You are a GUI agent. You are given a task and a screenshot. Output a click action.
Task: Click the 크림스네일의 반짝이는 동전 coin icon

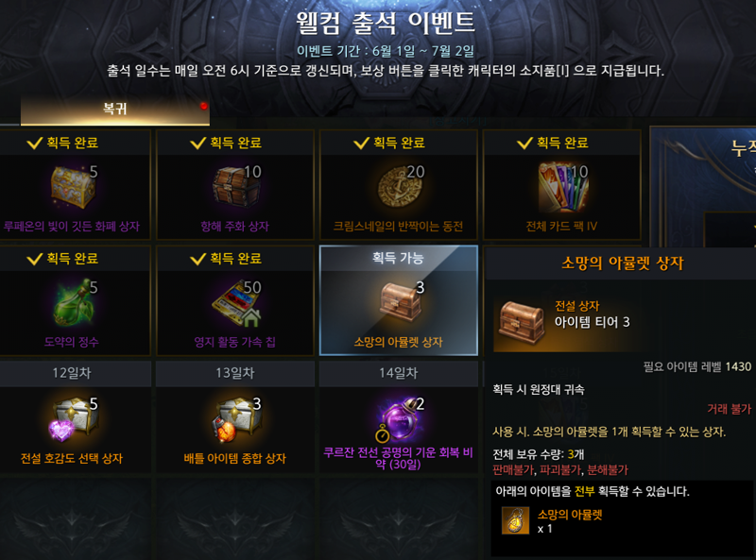[400, 187]
